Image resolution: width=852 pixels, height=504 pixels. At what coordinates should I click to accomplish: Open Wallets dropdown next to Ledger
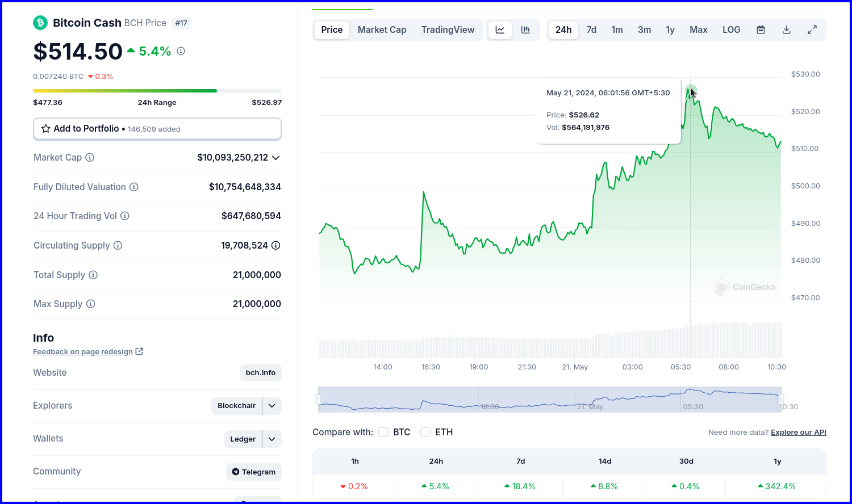[272, 439]
